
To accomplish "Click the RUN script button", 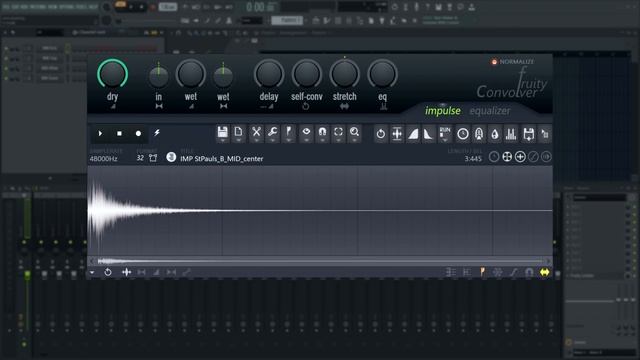I will pos(445,134).
